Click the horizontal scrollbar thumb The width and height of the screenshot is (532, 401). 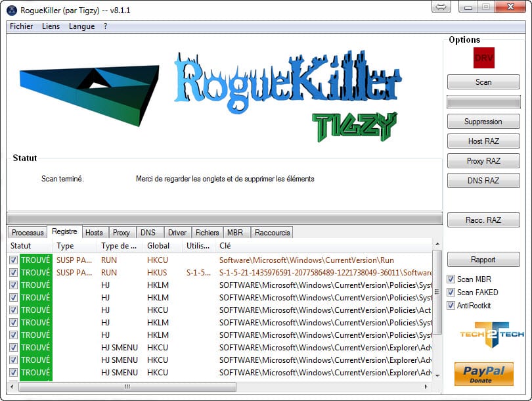(x=127, y=387)
